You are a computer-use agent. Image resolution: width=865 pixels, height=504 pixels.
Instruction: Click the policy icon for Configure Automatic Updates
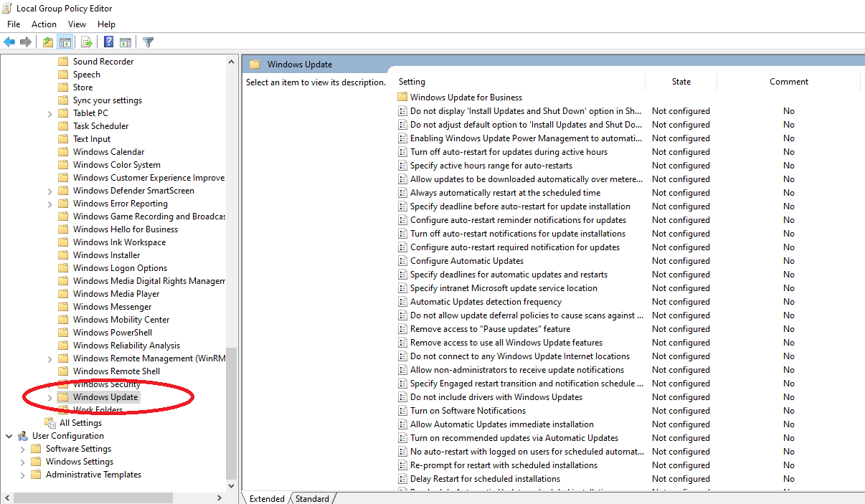click(x=402, y=261)
